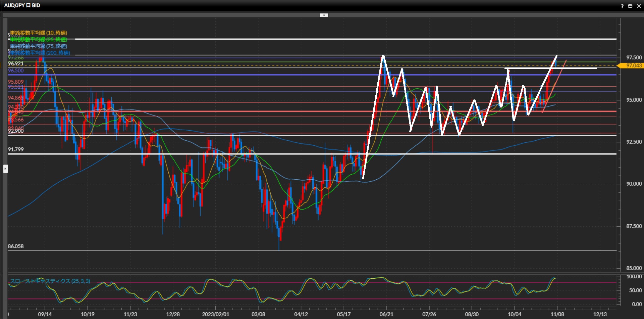Select the 95.809 red support line label
The height and width of the screenshot is (319, 644).
pyautogui.click(x=16, y=82)
